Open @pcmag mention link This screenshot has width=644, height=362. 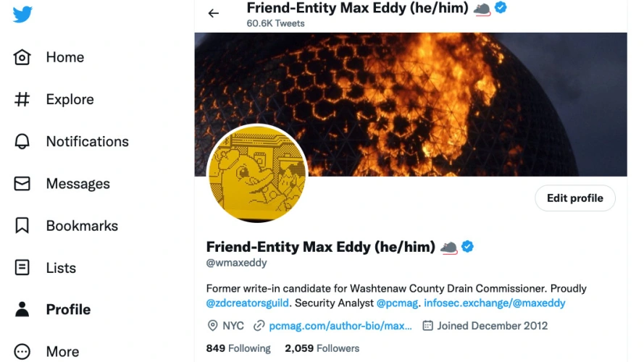click(x=396, y=303)
